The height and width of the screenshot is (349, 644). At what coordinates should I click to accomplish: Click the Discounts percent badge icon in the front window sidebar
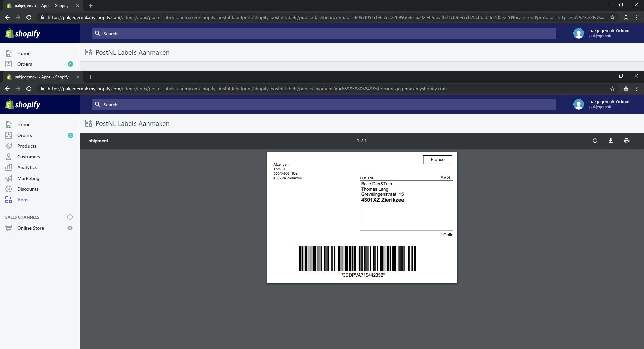pos(9,189)
